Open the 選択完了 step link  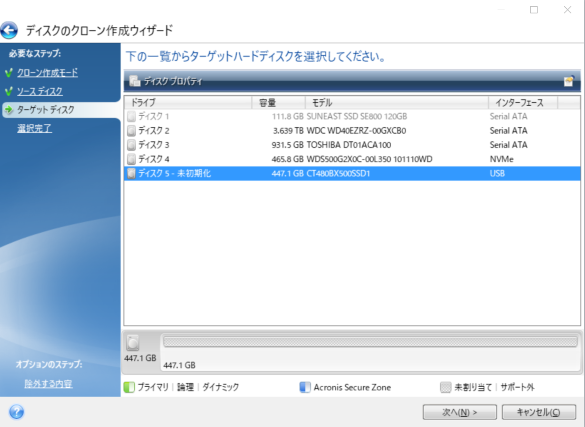(34, 129)
